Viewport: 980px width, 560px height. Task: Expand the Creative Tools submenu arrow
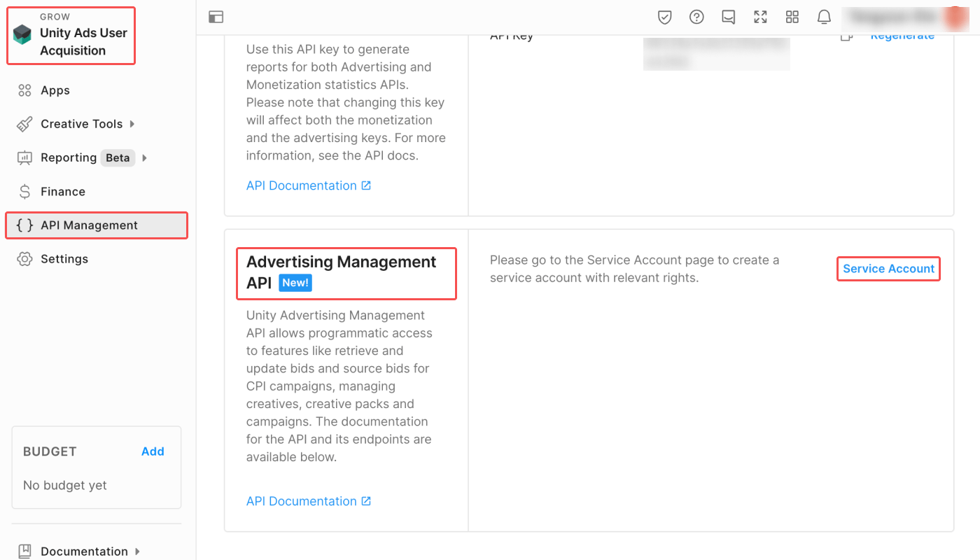click(x=132, y=124)
